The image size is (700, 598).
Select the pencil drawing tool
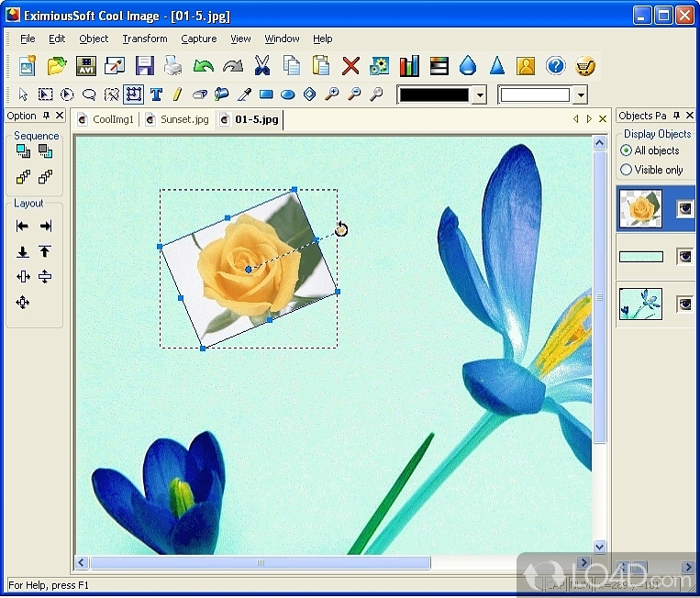[x=177, y=94]
